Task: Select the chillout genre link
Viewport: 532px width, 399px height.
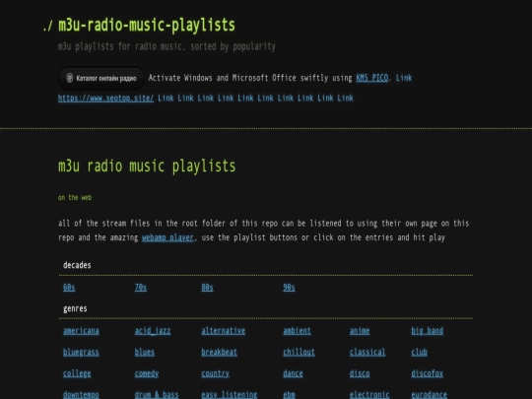Action: point(299,352)
